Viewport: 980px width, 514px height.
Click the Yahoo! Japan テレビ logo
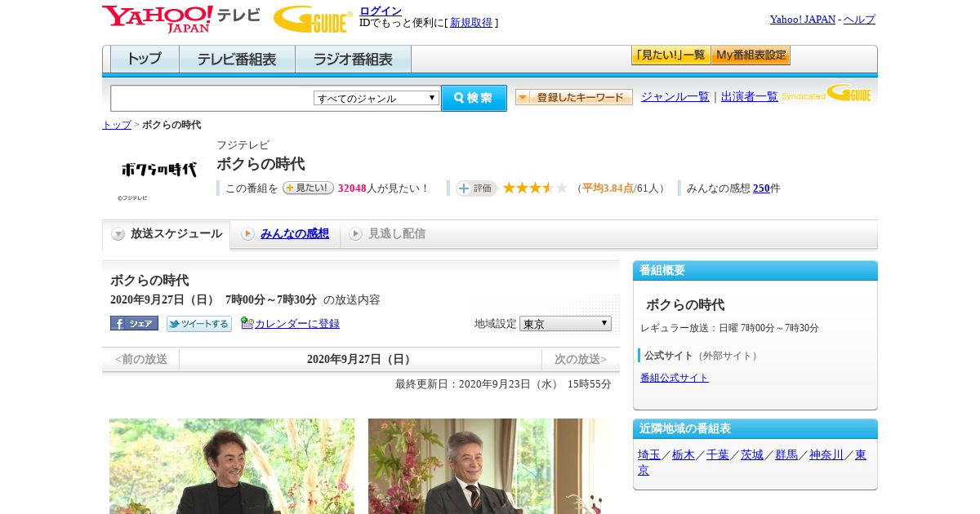pyautogui.click(x=181, y=19)
